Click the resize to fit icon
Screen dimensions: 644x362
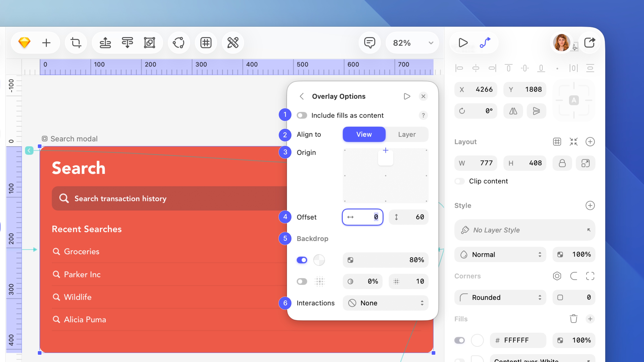pos(585,163)
